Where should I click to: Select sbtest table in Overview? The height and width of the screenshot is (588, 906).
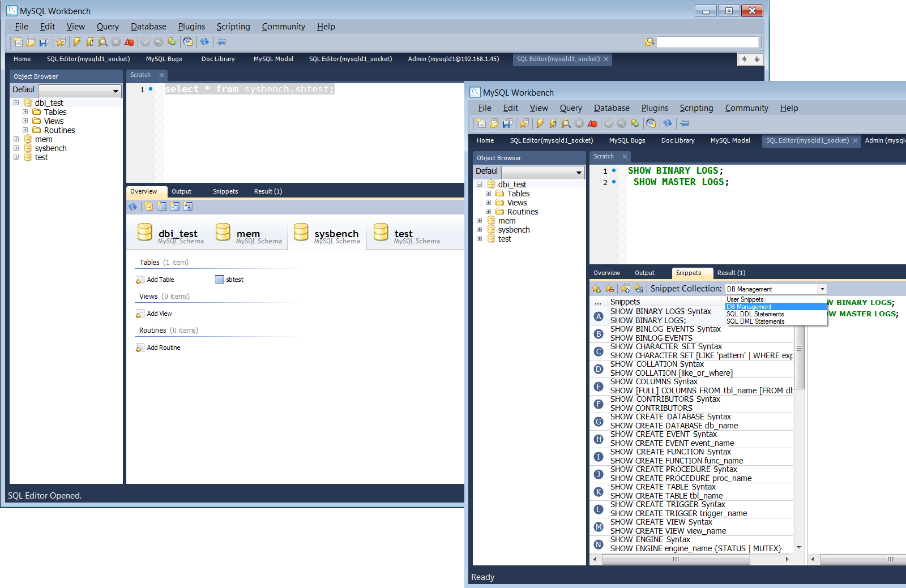229,280
